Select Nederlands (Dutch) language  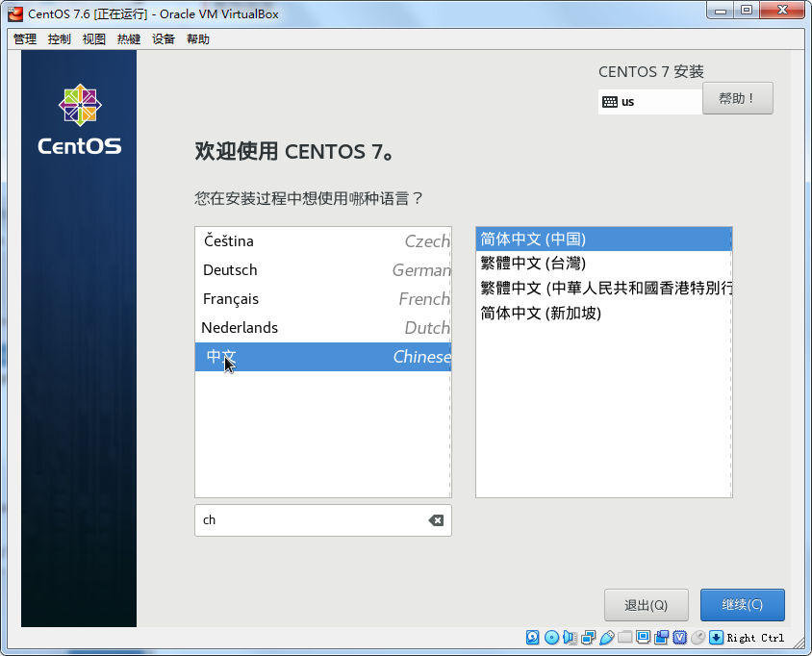pyautogui.click(x=323, y=328)
